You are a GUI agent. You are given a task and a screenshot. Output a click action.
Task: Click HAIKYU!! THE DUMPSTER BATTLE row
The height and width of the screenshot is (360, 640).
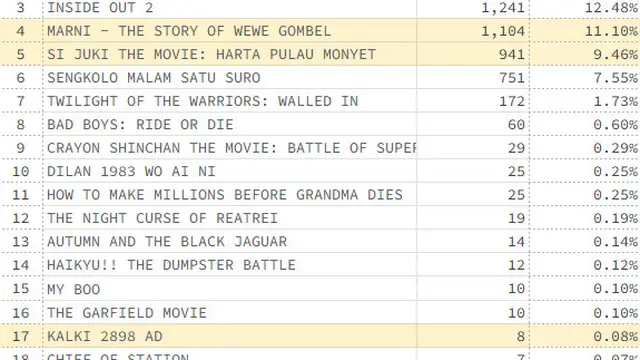click(x=320, y=265)
